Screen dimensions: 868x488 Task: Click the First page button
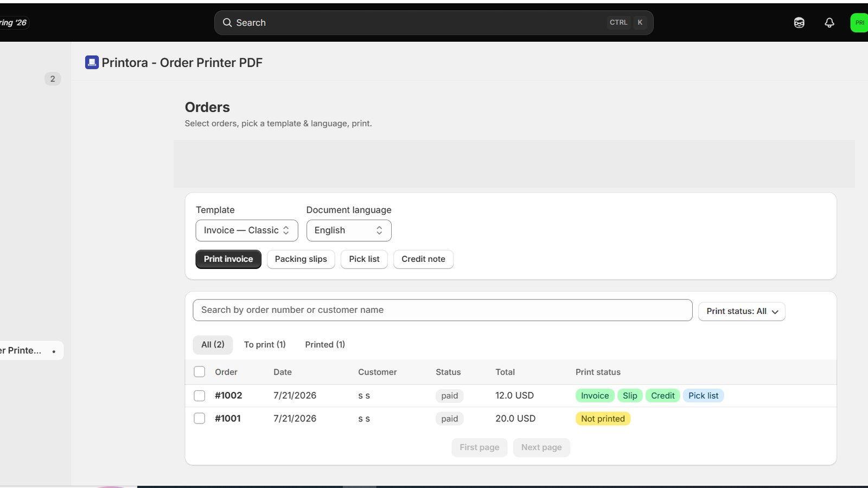click(480, 447)
